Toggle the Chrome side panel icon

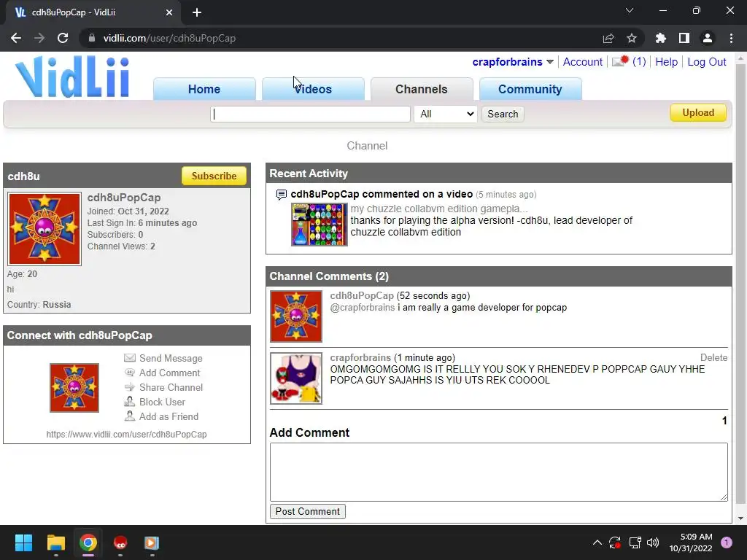(684, 38)
